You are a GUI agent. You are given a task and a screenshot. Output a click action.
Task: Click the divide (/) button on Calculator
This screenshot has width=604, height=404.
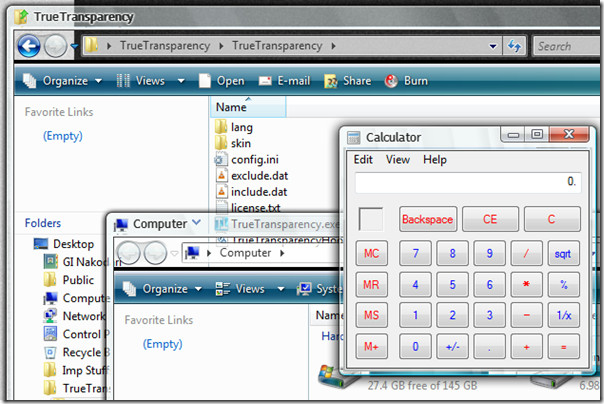click(526, 253)
